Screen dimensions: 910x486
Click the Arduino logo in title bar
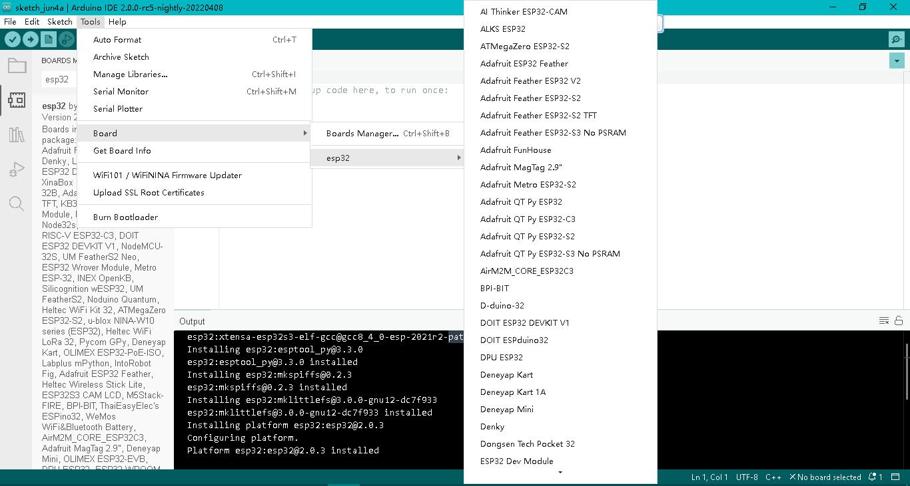[x=7, y=8]
